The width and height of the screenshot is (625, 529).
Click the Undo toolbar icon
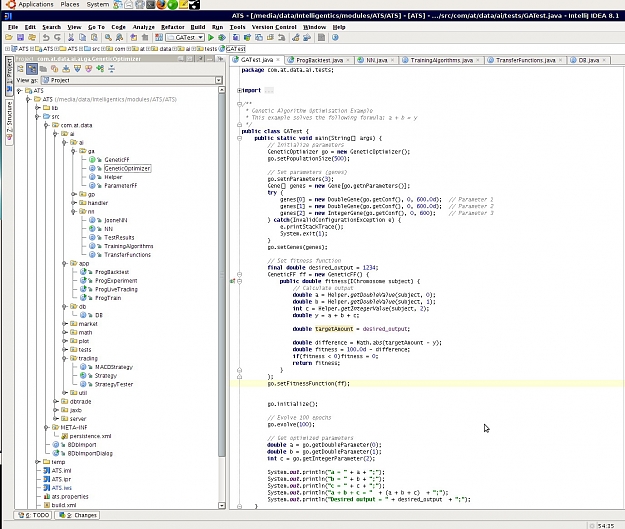pos(46,37)
